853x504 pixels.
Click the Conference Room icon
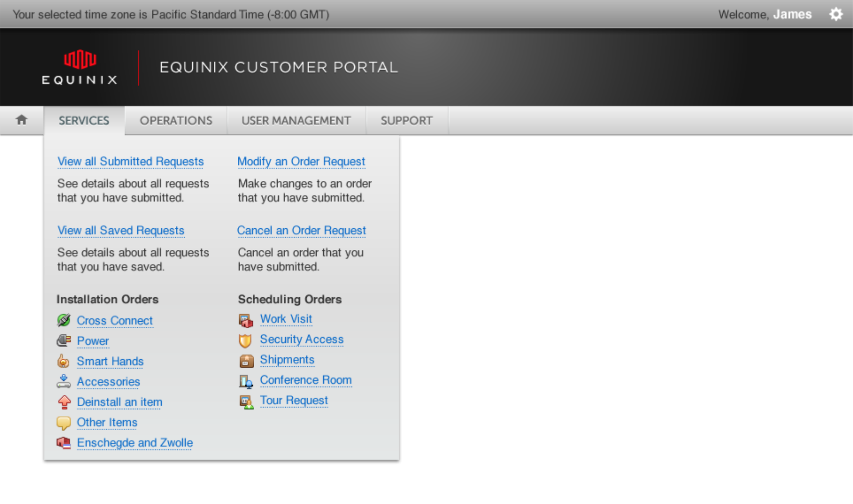point(246,382)
